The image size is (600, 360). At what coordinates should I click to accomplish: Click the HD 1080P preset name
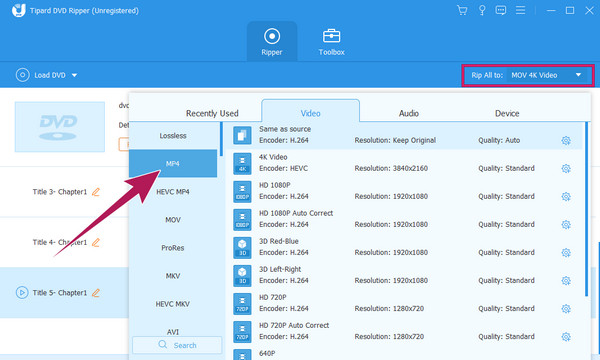coord(275,185)
